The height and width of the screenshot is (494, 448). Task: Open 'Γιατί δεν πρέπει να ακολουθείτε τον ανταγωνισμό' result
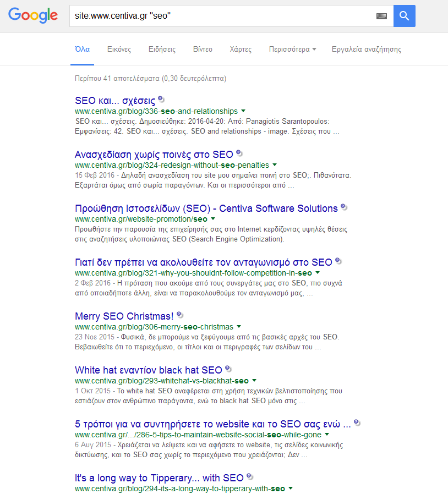203,262
